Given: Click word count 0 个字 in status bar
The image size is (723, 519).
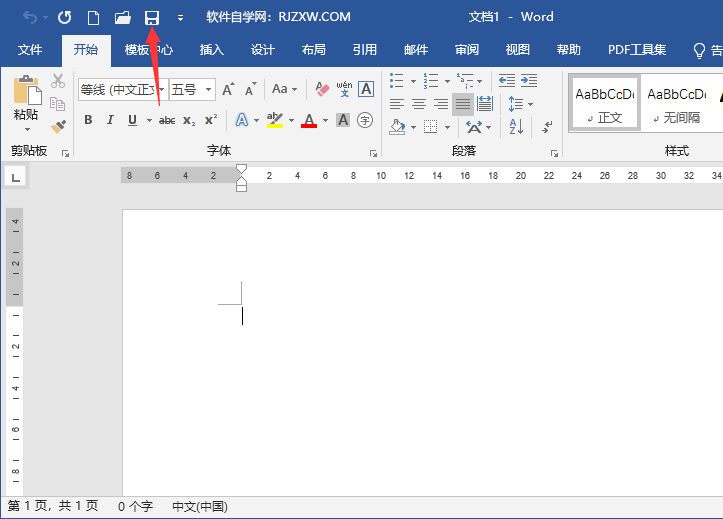Looking at the screenshot, I should [x=135, y=507].
